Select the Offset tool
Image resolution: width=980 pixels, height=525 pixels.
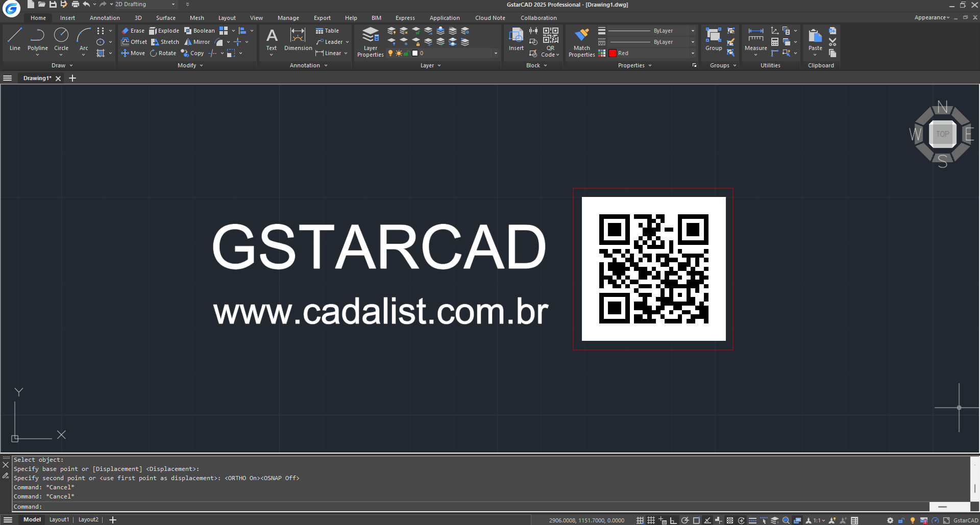point(134,42)
